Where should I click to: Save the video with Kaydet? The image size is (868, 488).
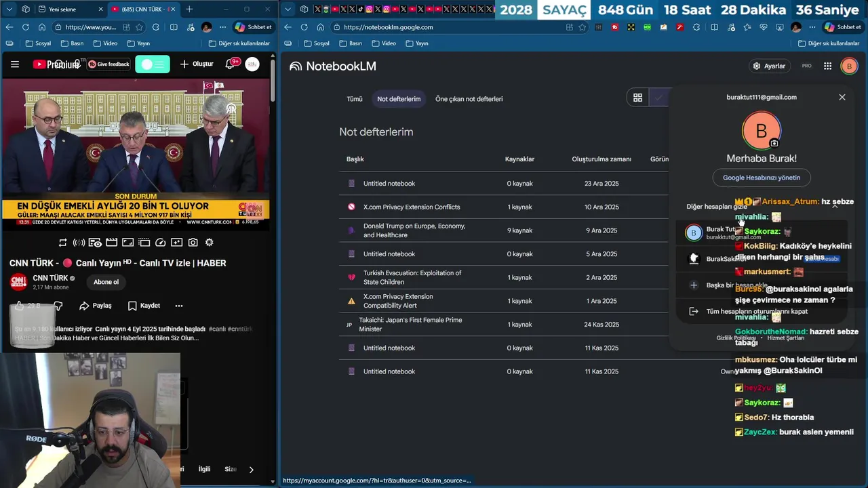[x=144, y=306]
